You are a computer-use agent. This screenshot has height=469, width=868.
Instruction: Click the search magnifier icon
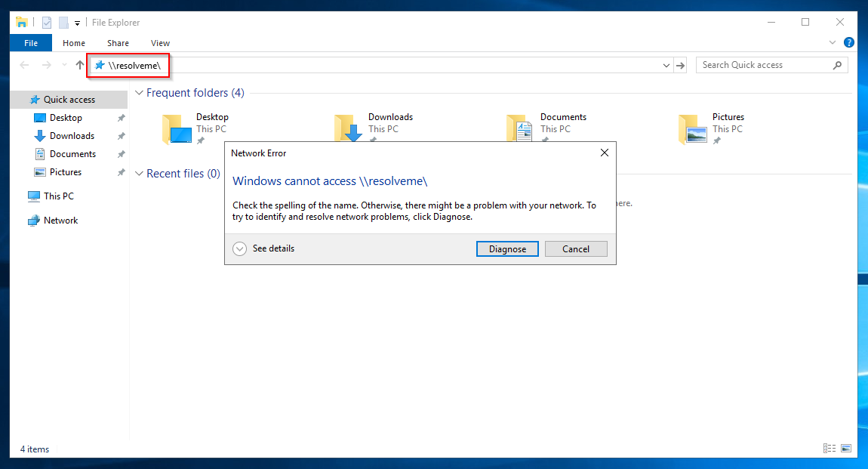coord(838,66)
